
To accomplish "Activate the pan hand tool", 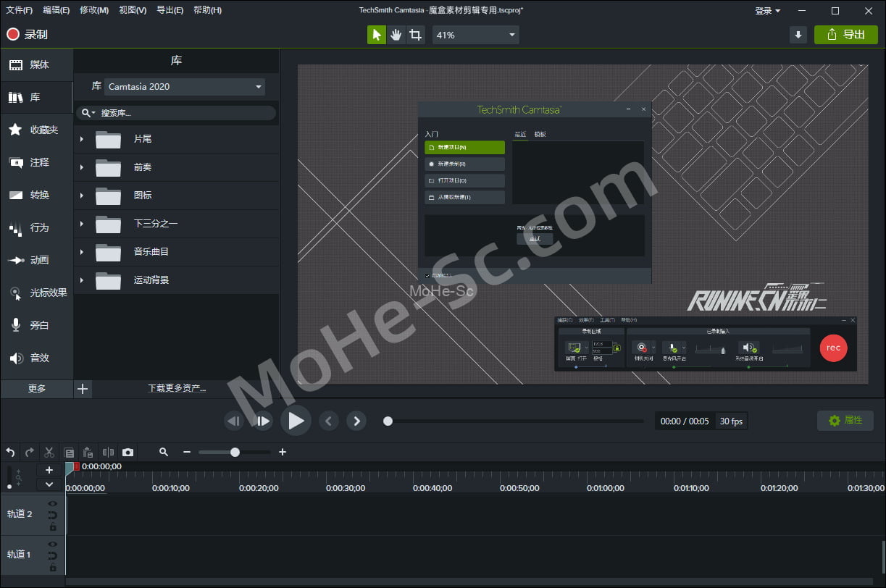I will click(x=396, y=35).
